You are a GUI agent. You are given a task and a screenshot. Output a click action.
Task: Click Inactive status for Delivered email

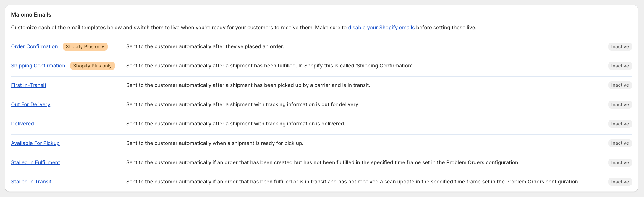[620, 124]
